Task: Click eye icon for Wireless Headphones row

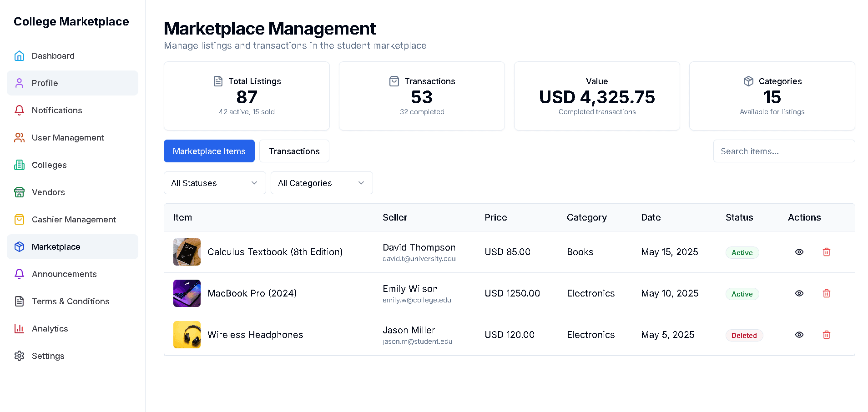Action: click(799, 335)
